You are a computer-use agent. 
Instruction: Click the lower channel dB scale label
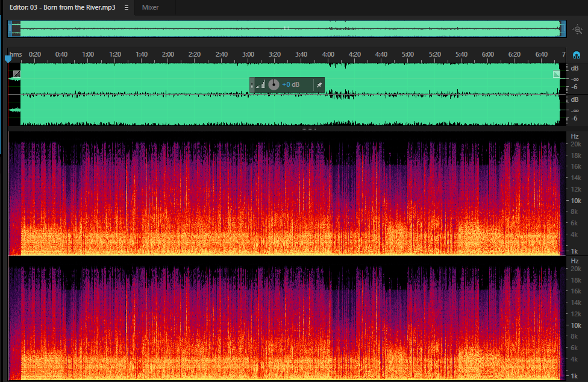[575, 99]
